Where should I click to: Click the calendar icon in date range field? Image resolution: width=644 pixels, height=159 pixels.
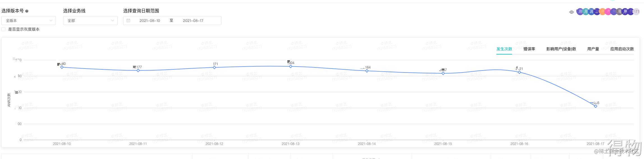[x=128, y=21]
